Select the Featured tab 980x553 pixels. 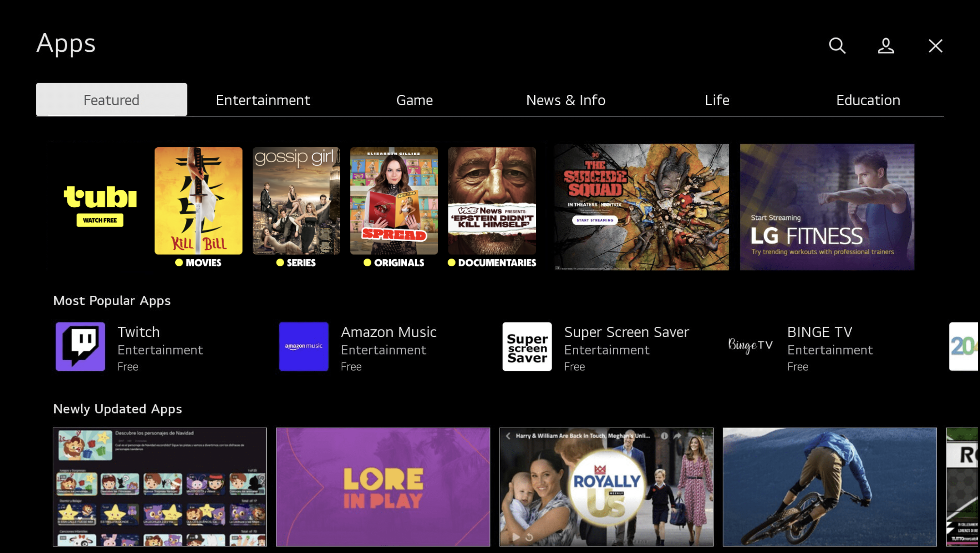click(x=111, y=100)
